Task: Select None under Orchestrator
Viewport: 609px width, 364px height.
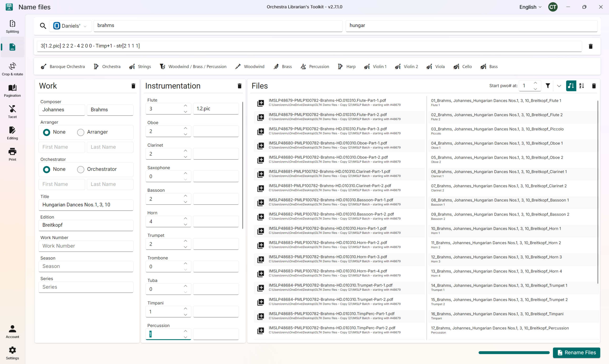Action: pos(47,169)
